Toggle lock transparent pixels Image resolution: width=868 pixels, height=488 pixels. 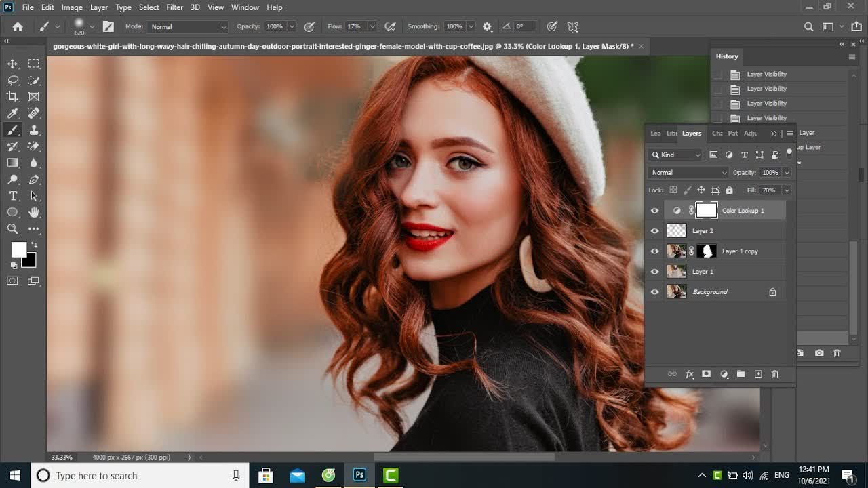coord(673,190)
